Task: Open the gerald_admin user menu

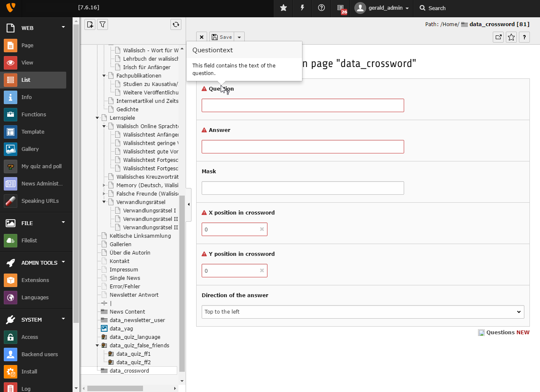Action: pyautogui.click(x=382, y=8)
